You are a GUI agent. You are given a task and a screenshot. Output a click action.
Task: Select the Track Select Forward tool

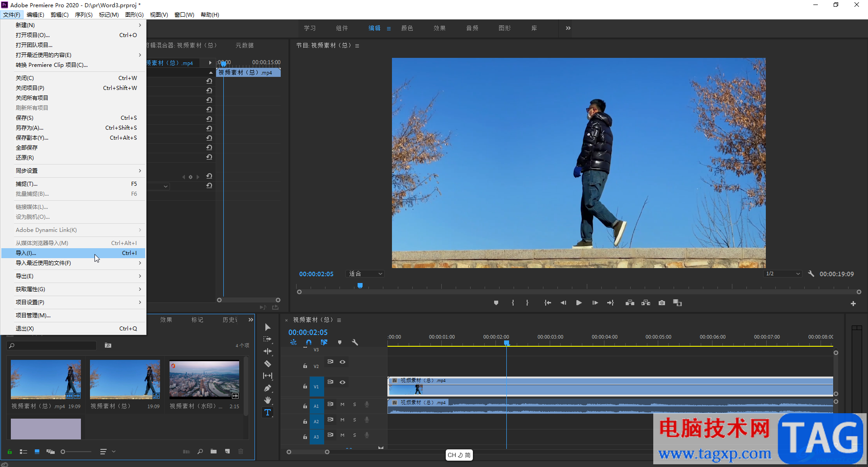(268, 339)
